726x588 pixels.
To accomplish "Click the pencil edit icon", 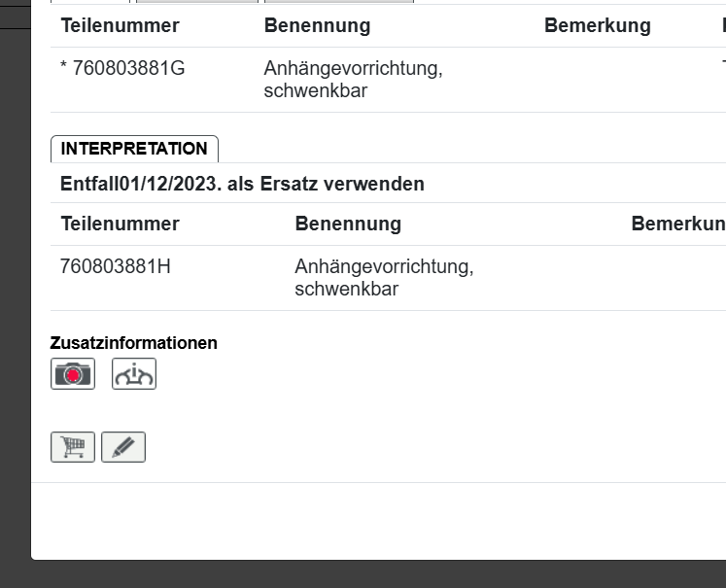I will pos(123,447).
